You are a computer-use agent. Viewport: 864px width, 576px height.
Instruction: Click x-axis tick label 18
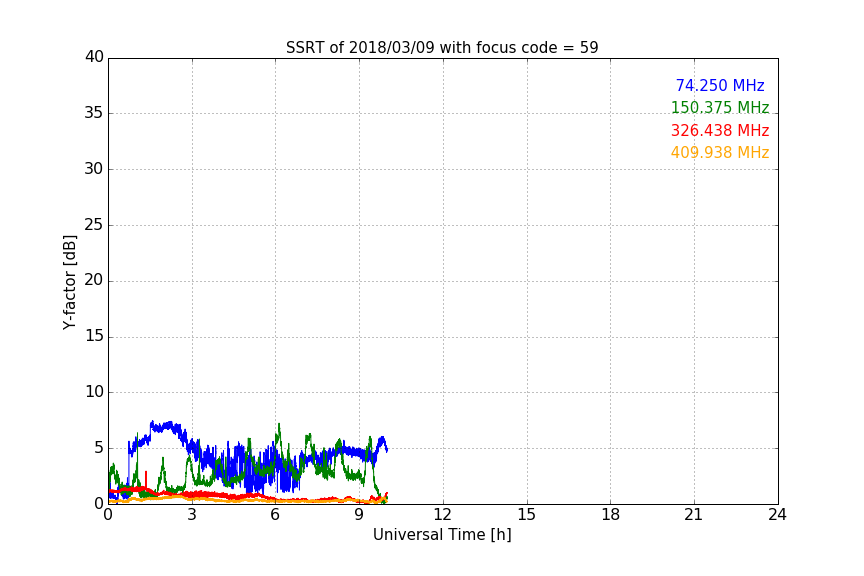click(x=611, y=515)
